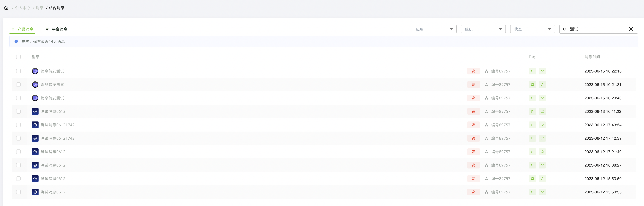Select checkbox for 测试消息0613
Screen dimensions: 644x206
click(x=18, y=112)
